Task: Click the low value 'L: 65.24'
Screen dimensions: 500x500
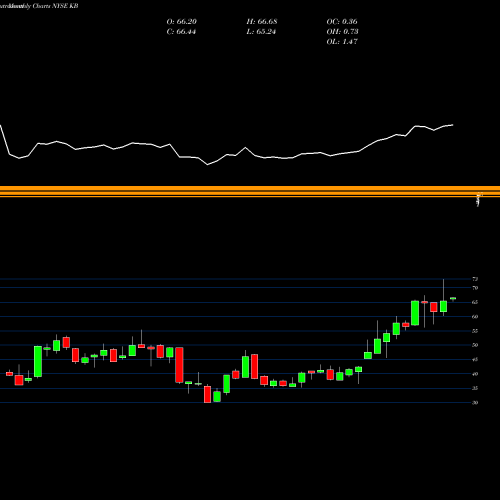Action: pos(261,32)
